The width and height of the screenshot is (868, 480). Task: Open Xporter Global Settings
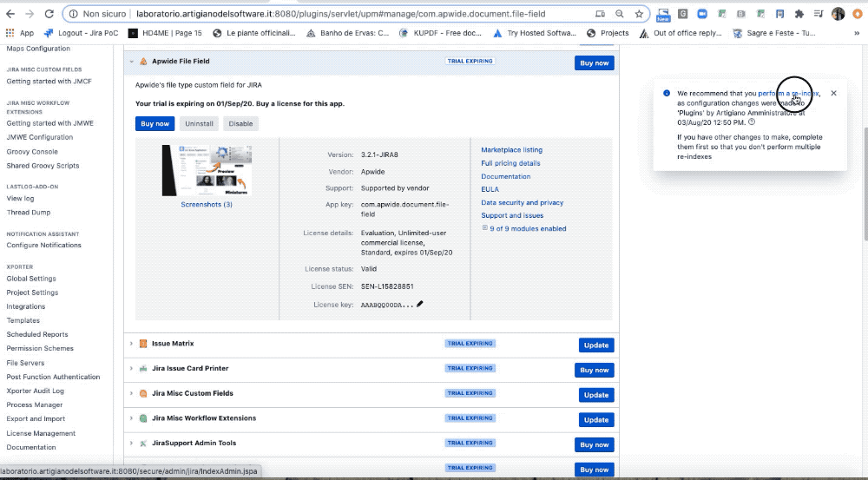pos(31,279)
